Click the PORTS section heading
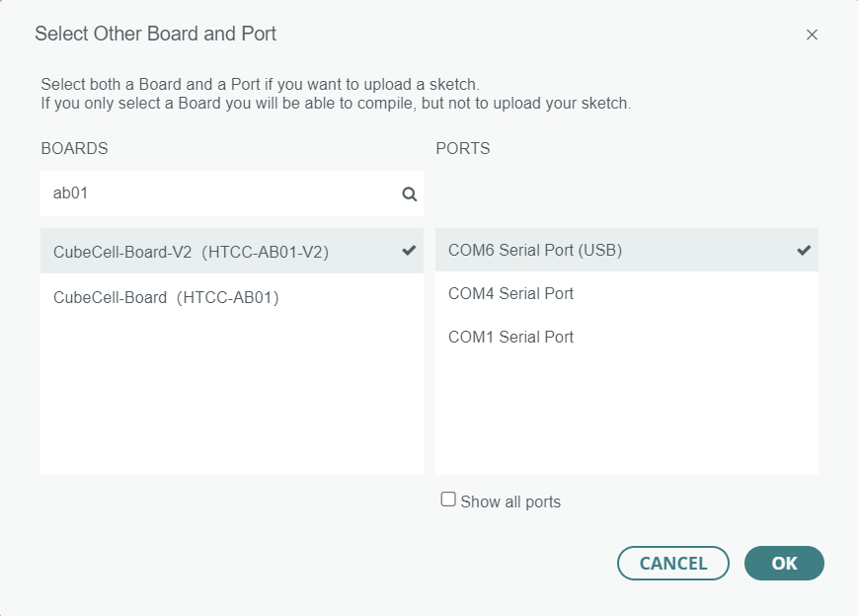 (463, 149)
